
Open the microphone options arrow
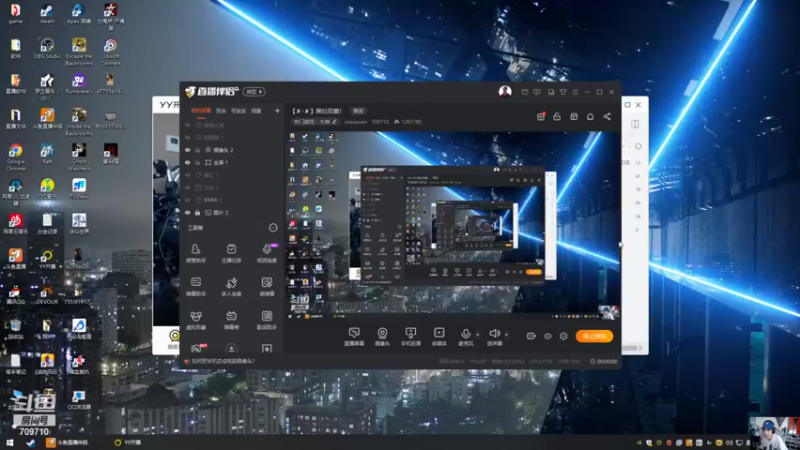tap(478, 335)
